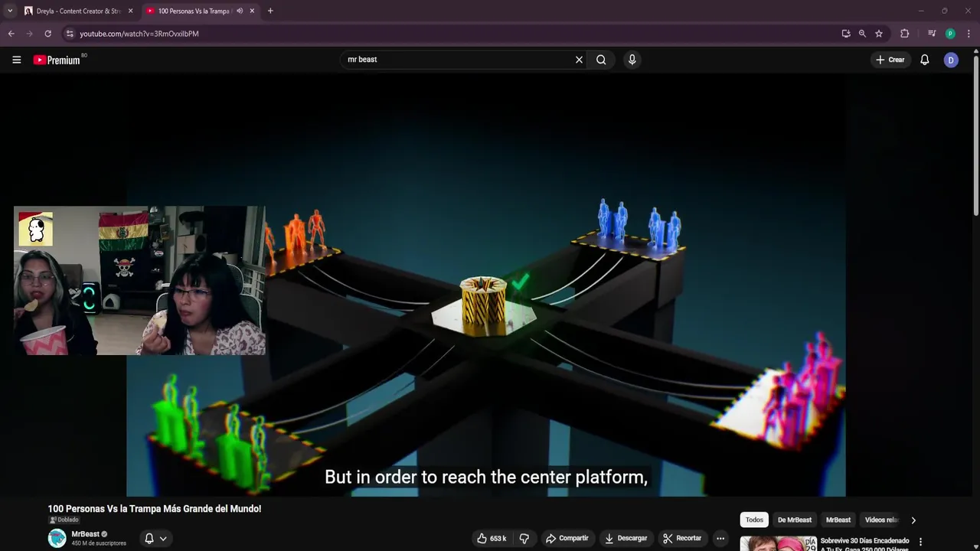The image size is (980, 551).
Task: Click the Doblado dubbed label
Action: [64, 520]
